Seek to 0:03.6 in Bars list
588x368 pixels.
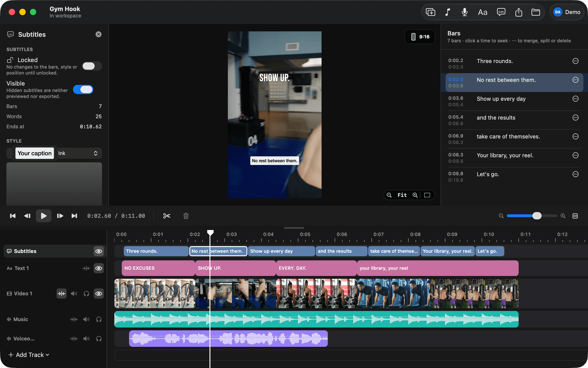[455, 98]
